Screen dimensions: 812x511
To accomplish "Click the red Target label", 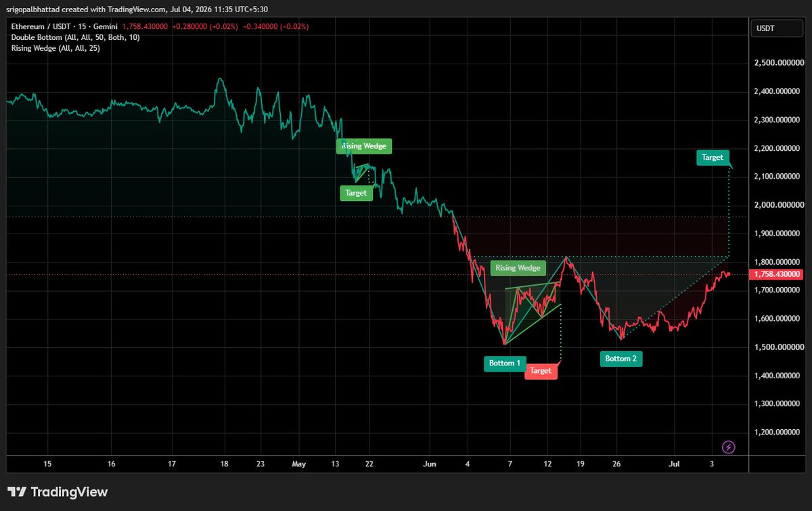I will [x=541, y=371].
